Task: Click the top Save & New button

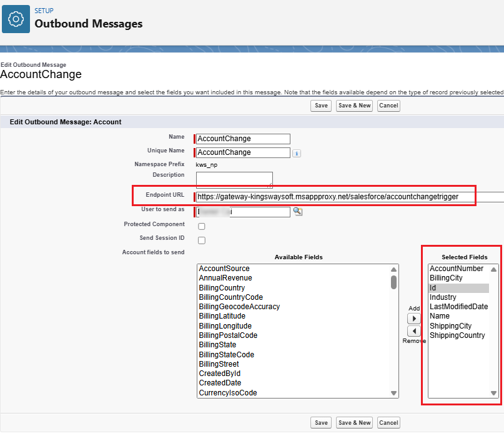Action: tap(354, 106)
